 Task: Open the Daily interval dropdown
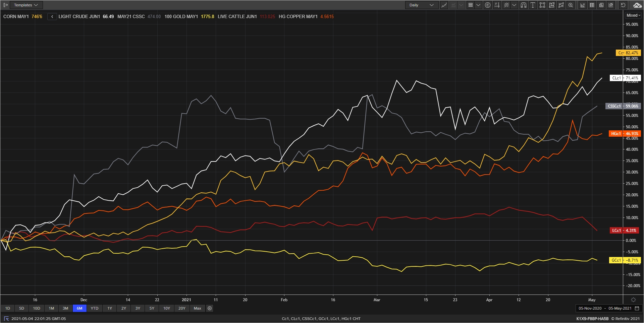[421, 5]
